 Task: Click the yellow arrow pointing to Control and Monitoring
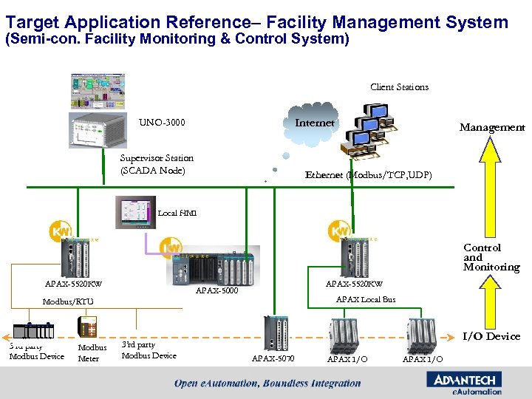pos(491,302)
